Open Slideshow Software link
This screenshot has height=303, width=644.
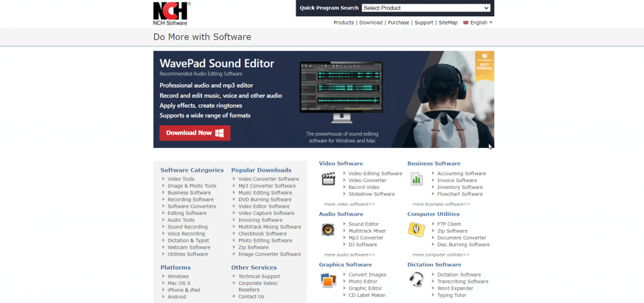[372, 194]
